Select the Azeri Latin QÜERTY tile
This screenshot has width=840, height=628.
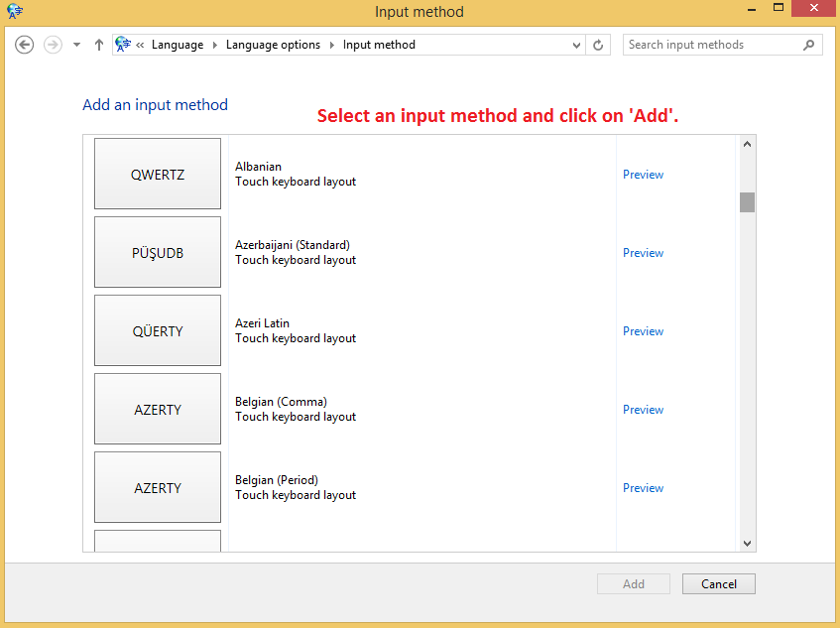click(158, 330)
